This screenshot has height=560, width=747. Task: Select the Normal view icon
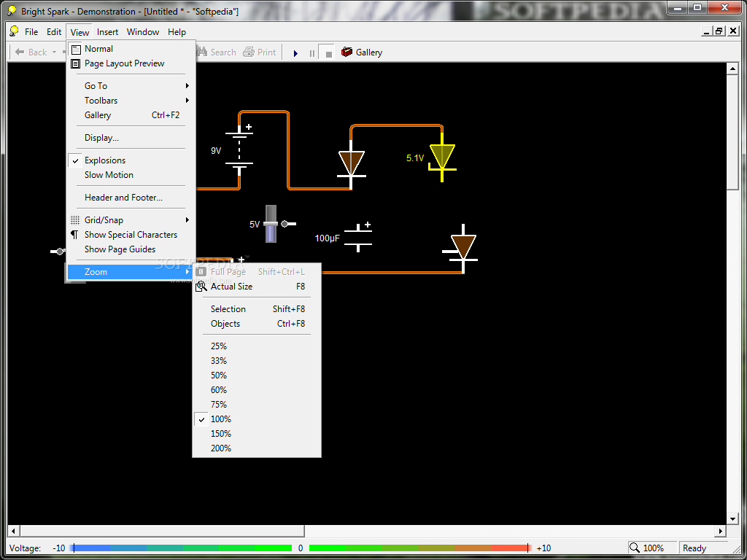point(76,49)
